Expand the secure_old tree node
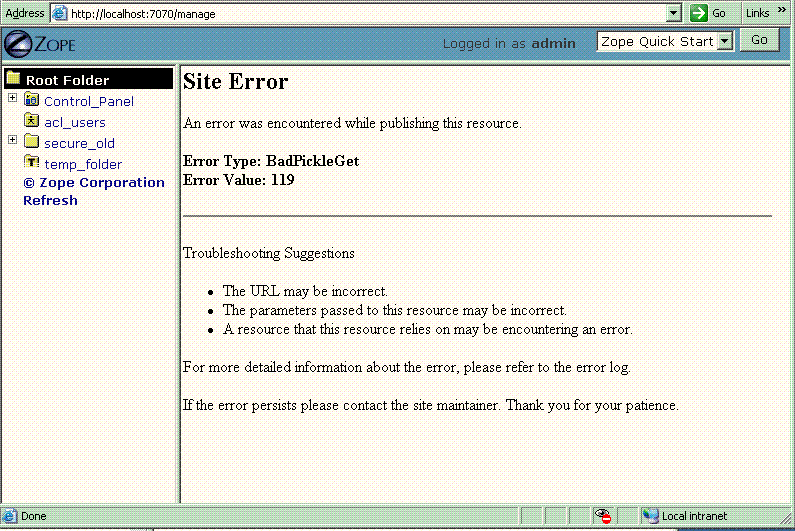795x531 pixels. point(12,140)
